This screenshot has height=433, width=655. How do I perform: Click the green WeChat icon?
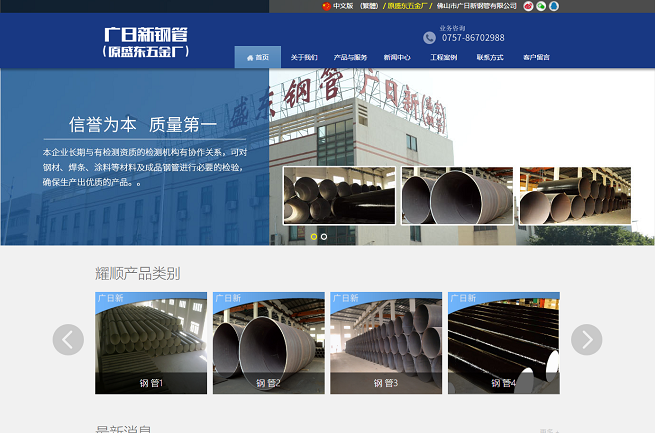[x=541, y=6]
